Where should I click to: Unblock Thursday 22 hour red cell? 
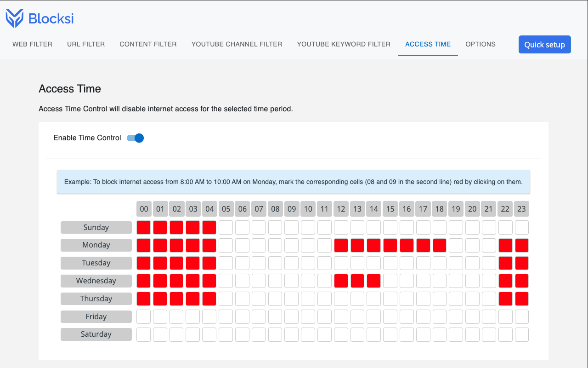click(x=505, y=299)
